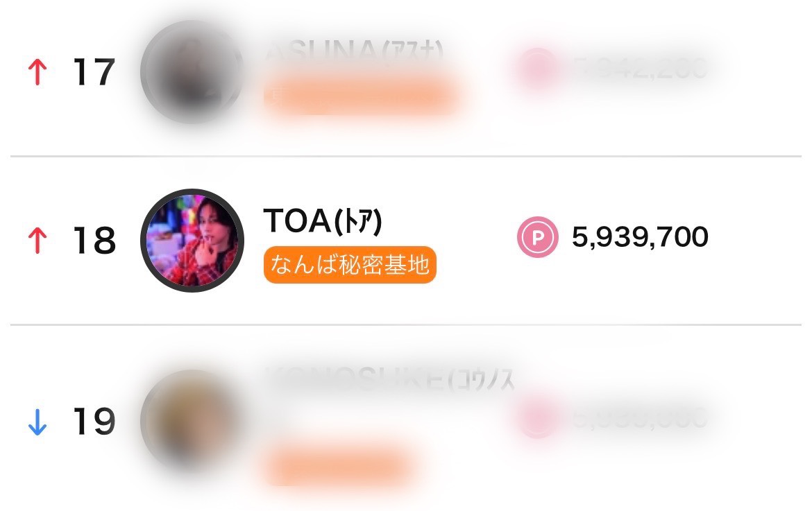The width and height of the screenshot is (812, 511).
Task: Tap the なんば秘密基地 orange tag
Action: (x=350, y=265)
